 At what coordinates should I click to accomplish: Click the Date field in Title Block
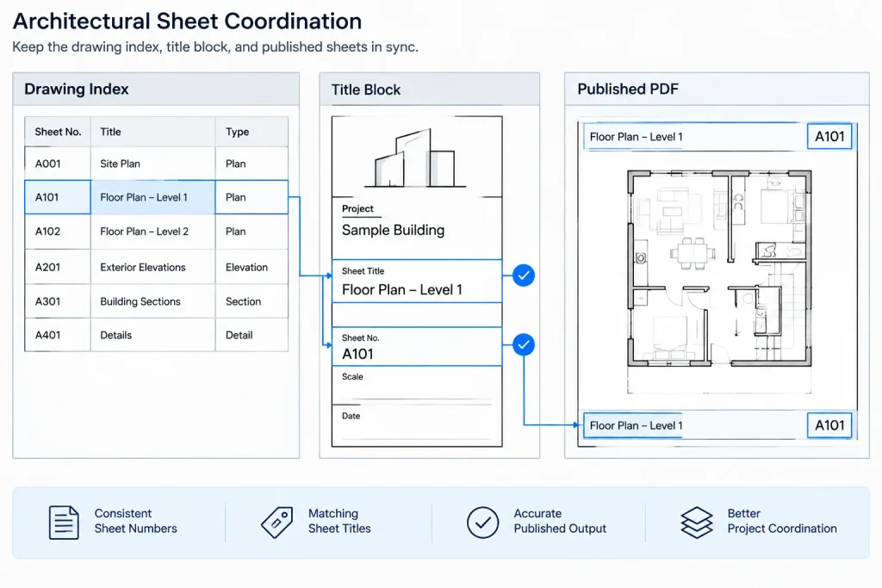(x=417, y=425)
